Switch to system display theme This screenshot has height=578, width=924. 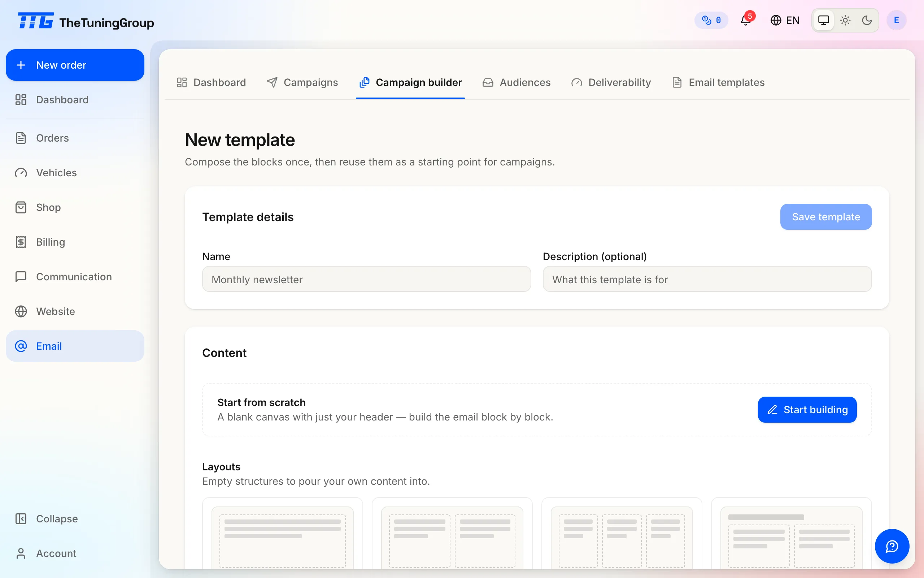coord(824,20)
